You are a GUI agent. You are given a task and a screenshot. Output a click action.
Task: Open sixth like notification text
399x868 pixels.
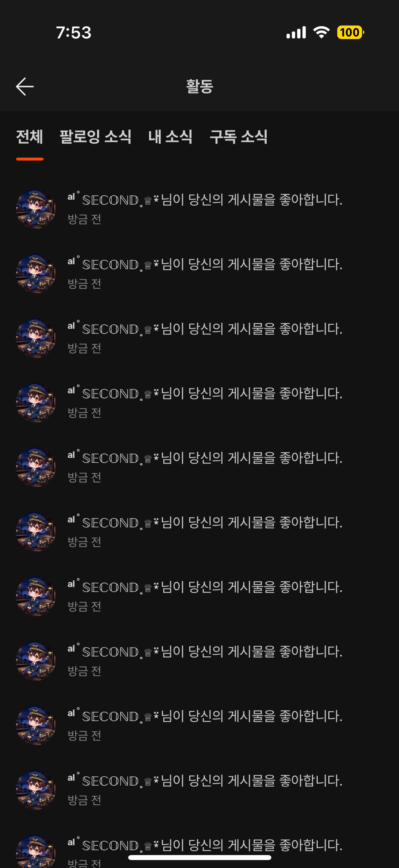click(205, 522)
